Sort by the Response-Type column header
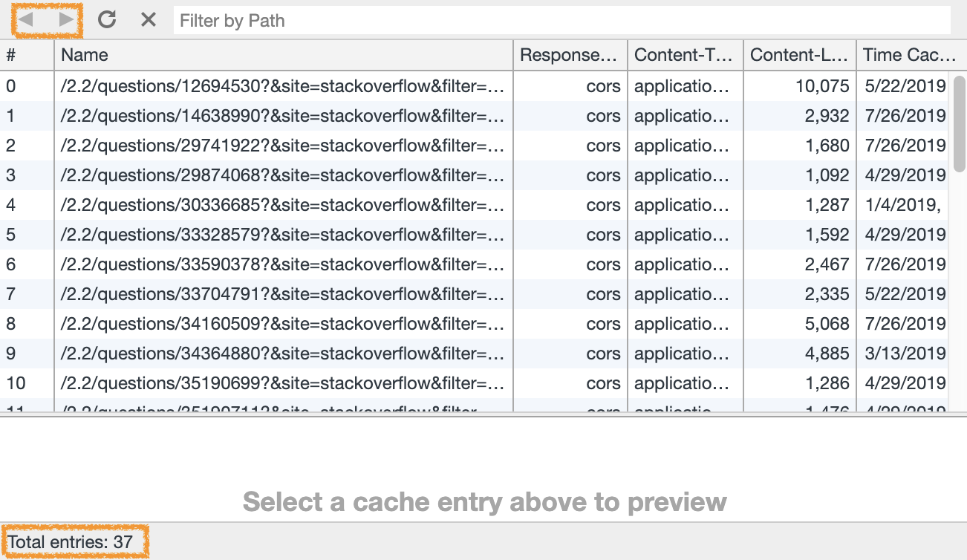 pyautogui.click(x=569, y=55)
